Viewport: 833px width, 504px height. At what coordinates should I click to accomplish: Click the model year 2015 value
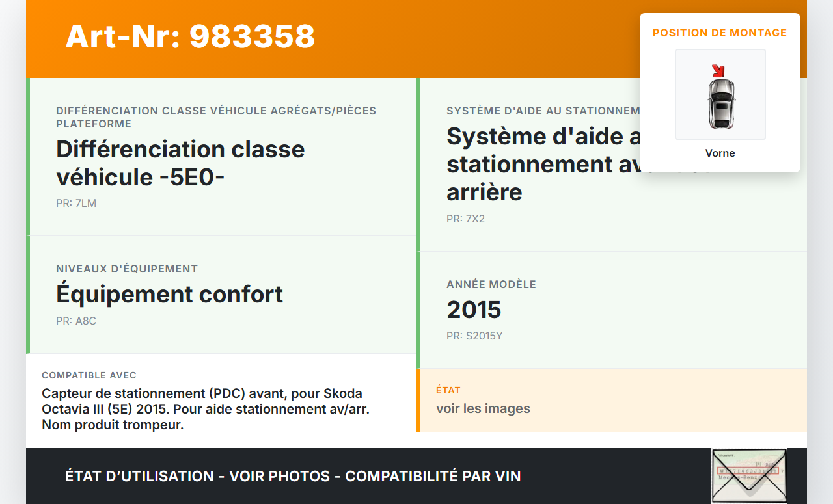tap(474, 310)
